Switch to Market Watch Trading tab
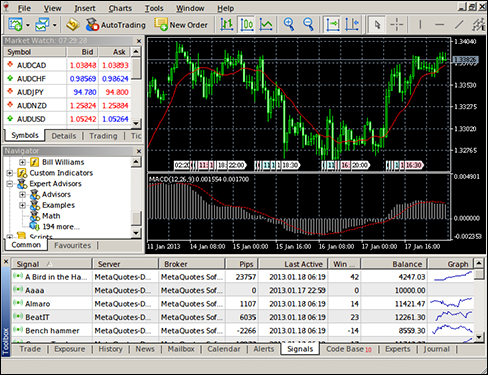Image resolution: width=488 pixels, height=375 pixels. click(103, 136)
